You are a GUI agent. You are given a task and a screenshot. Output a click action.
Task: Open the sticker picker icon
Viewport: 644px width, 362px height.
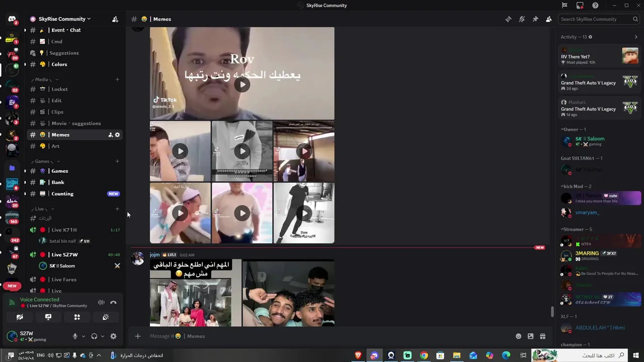click(x=530, y=336)
